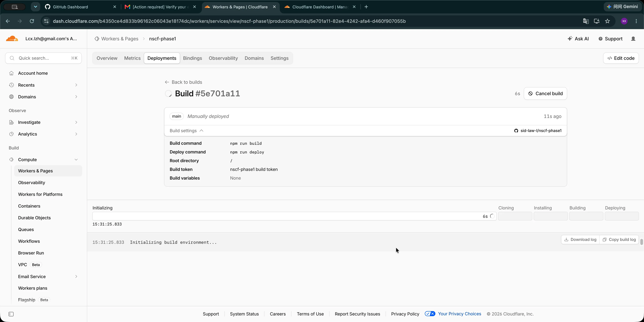The height and width of the screenshot is (322, 644).
Task: Click Workers & Pages breadcrumb link
Action: point(120,39)
